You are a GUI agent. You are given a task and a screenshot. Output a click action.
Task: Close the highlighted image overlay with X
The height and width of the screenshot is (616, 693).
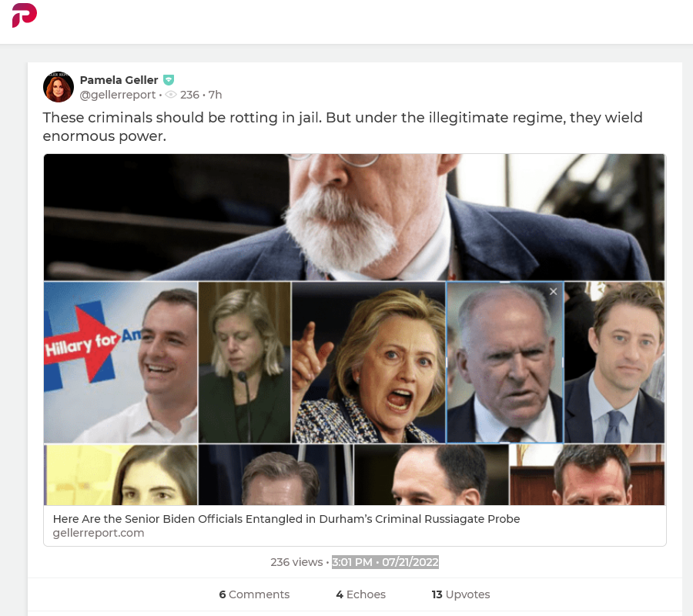pyautogui.click(x=553, y=292)
